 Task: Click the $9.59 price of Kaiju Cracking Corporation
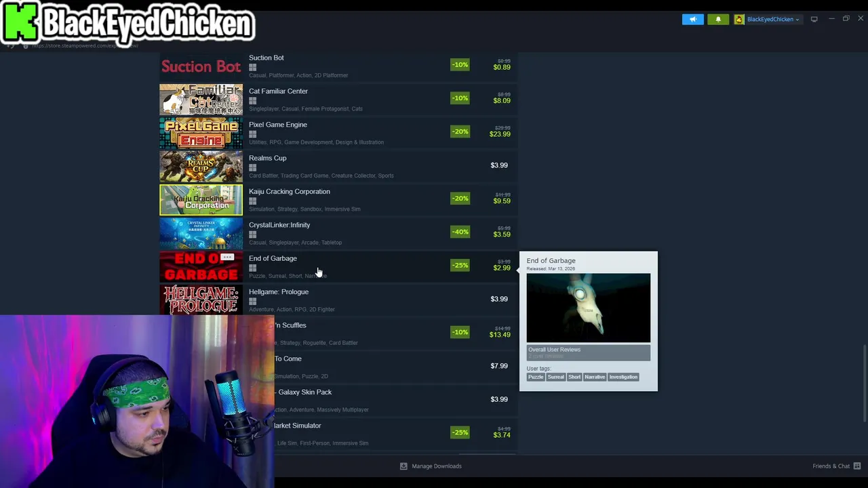point(502,201)
